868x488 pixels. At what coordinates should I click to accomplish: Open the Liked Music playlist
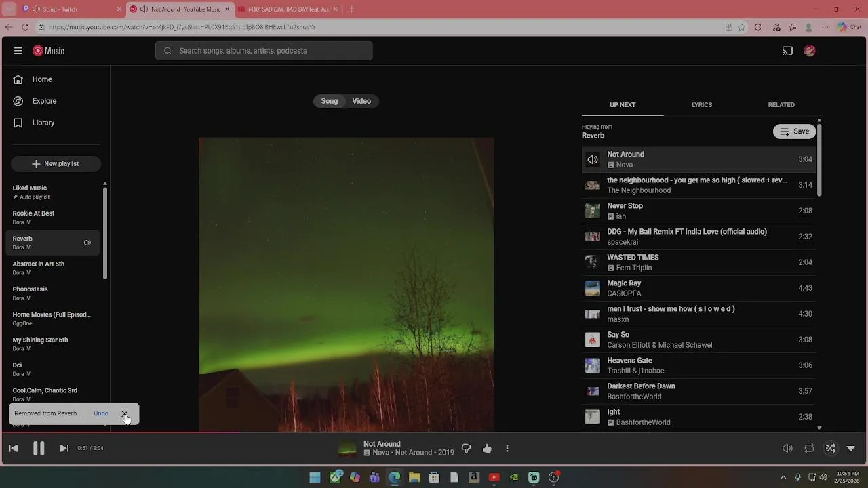point(54,192)
